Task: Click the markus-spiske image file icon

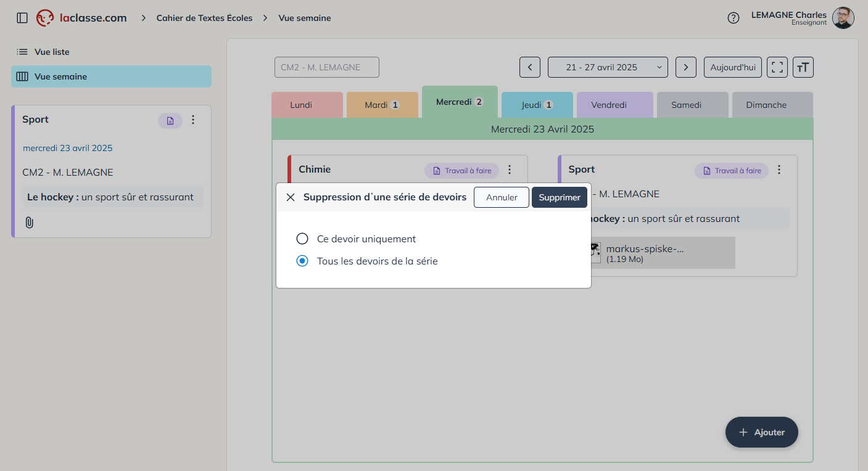Action: point(595,252)
